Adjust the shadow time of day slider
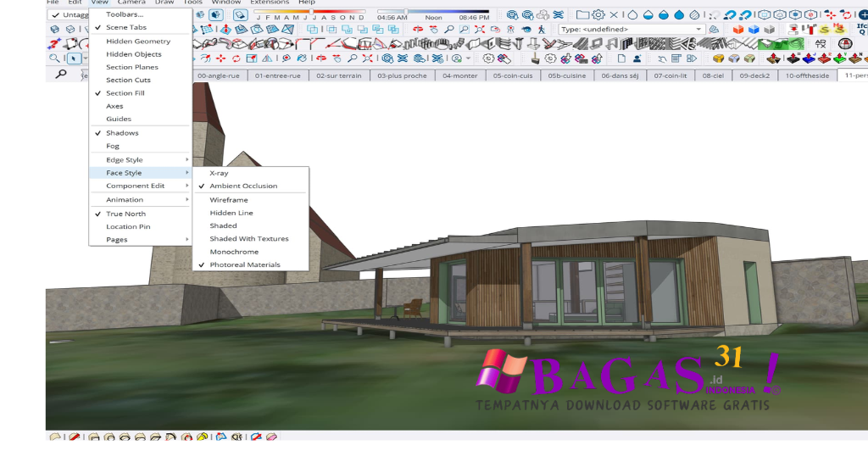The width and height of the screenshot is (868, 456). pos(406,12)
